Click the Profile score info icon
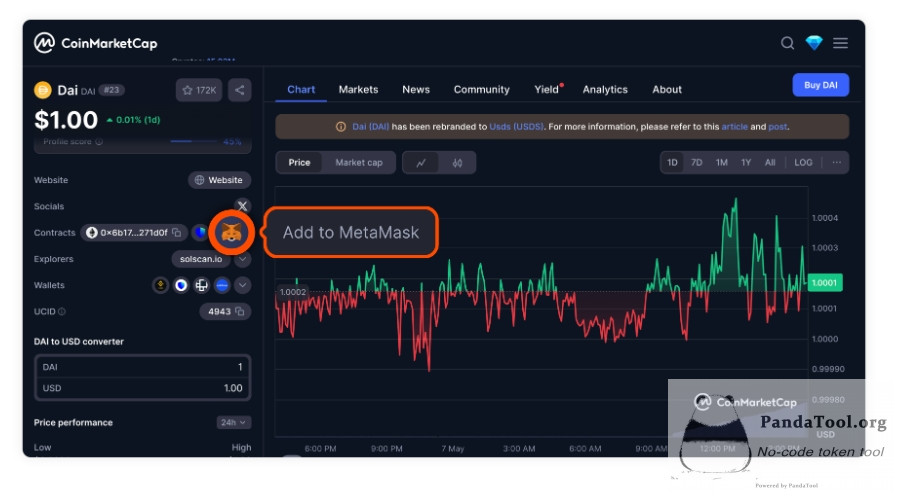 pyautogui.click(x=99, y=142)
